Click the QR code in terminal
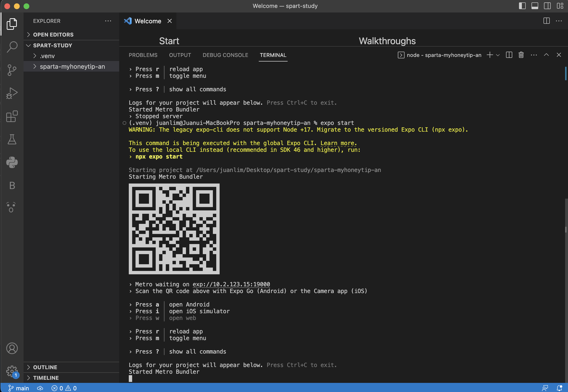568x392 pixels. 174,229
